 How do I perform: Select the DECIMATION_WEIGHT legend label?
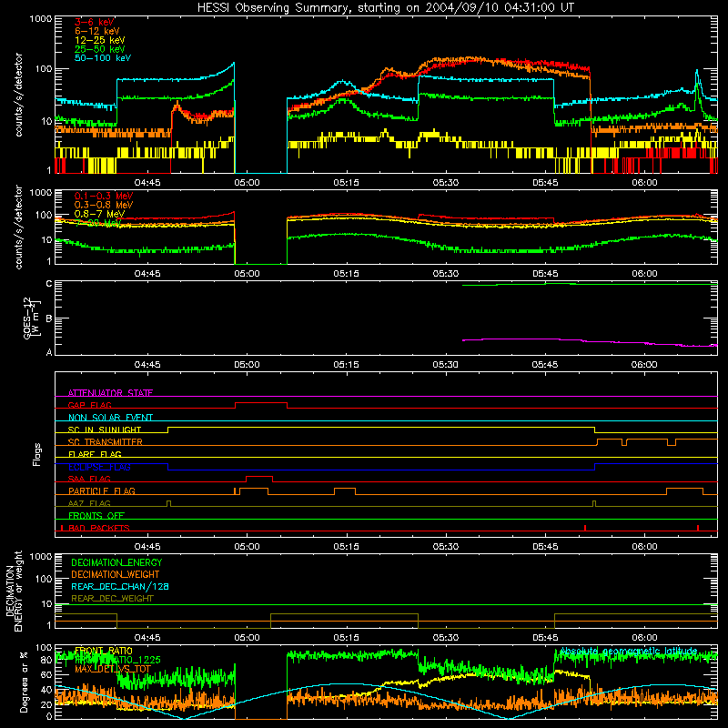tap(116, 574)
